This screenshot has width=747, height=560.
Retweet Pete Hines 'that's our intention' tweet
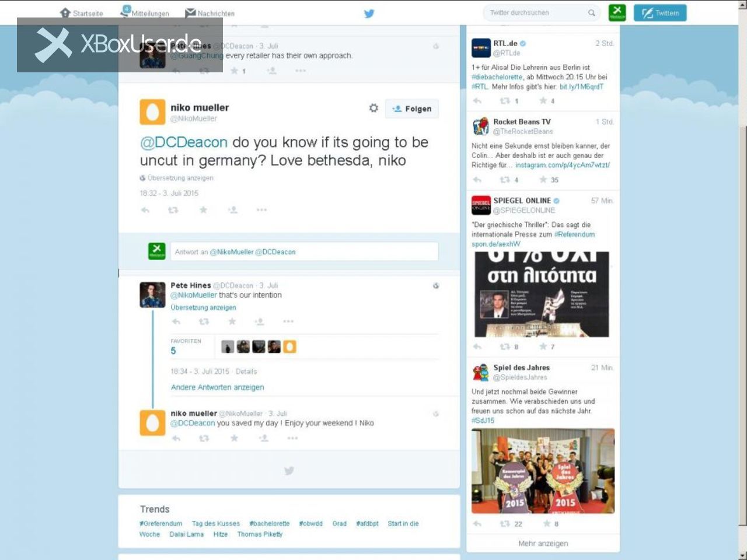(204, 321)
